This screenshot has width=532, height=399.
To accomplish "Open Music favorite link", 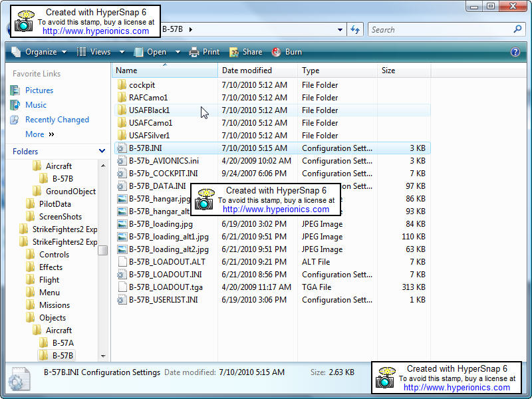I will click(x=36, y=105).
